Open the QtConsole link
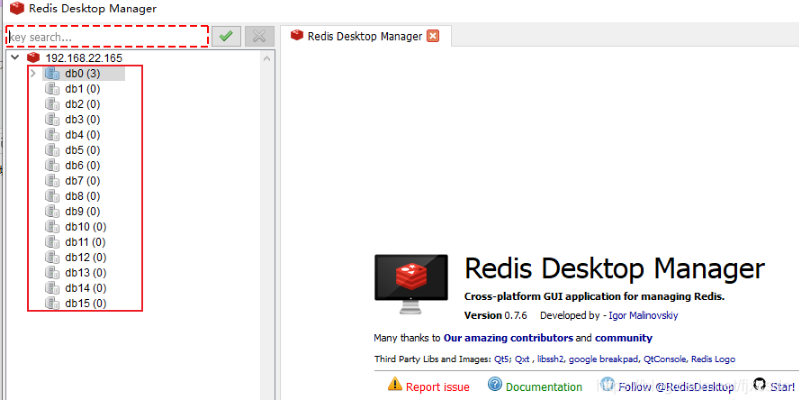The image size is (799, 404). click(664, 359)
